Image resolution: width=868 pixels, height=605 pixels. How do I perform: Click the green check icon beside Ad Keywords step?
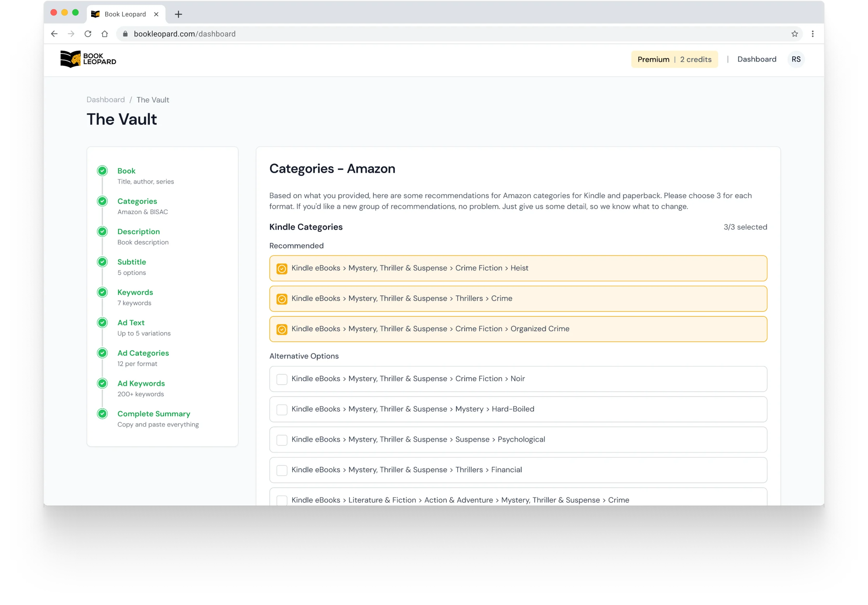pyautogui.click(x=102, y=383)
